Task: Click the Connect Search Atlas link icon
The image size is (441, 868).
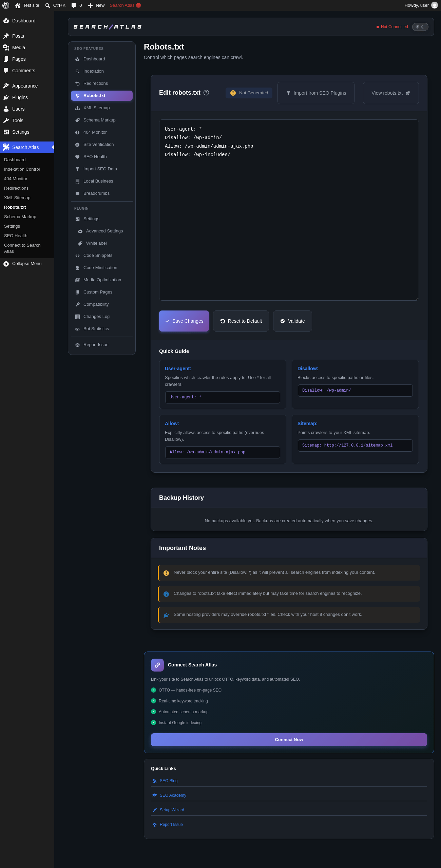Action: pos(157,665)
